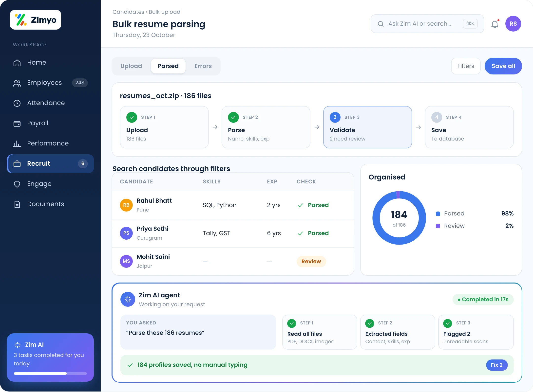The height and width of the screenshot is (392, 533).
Task: Click the Recruit badge showing 6
Action: coord(83,163)
